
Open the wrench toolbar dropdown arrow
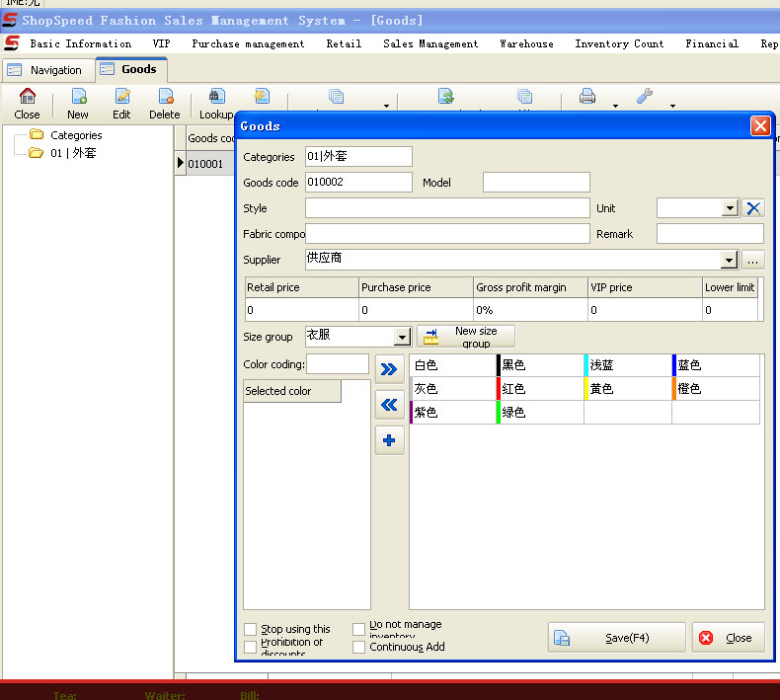(x=672, y=106)
